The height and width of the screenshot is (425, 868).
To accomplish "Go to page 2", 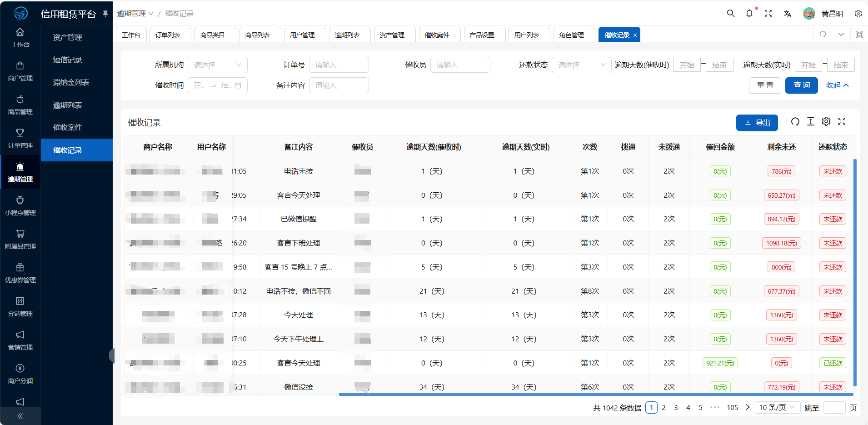I will [663, 407].
